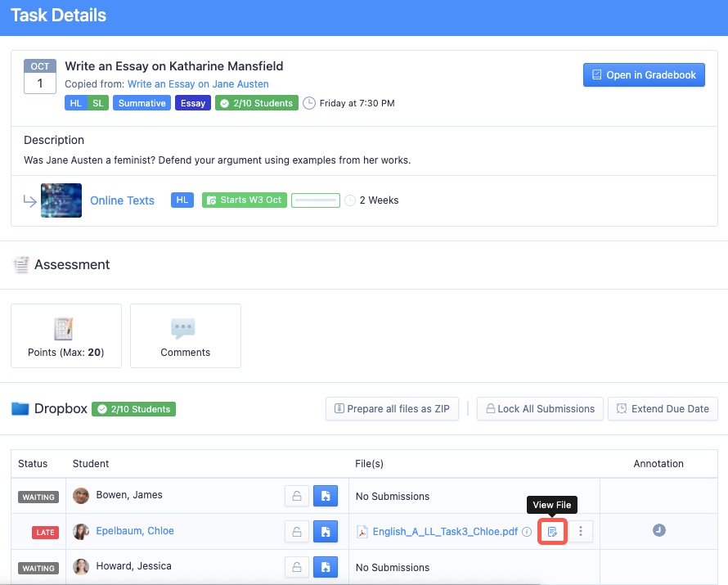Extend the Due Date
The width and height of the screenshot is (728, 585).
pyautogui.click(x=663, y=408)
